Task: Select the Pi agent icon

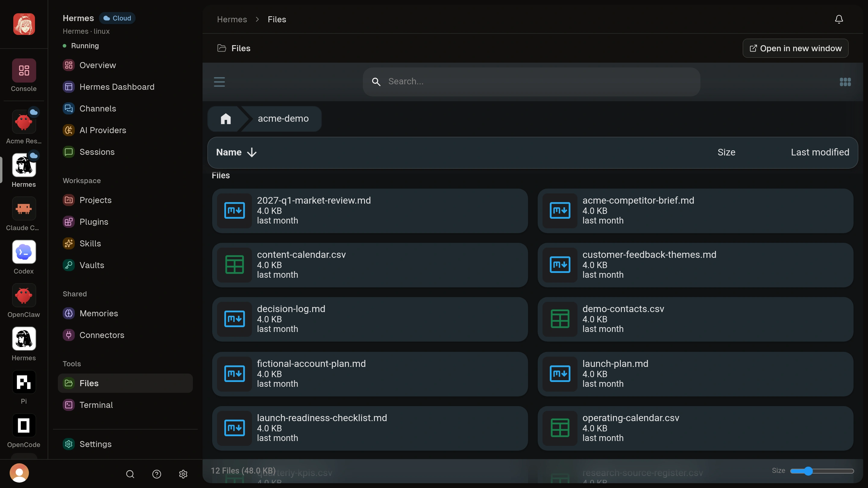Action: tap(24, 382)
